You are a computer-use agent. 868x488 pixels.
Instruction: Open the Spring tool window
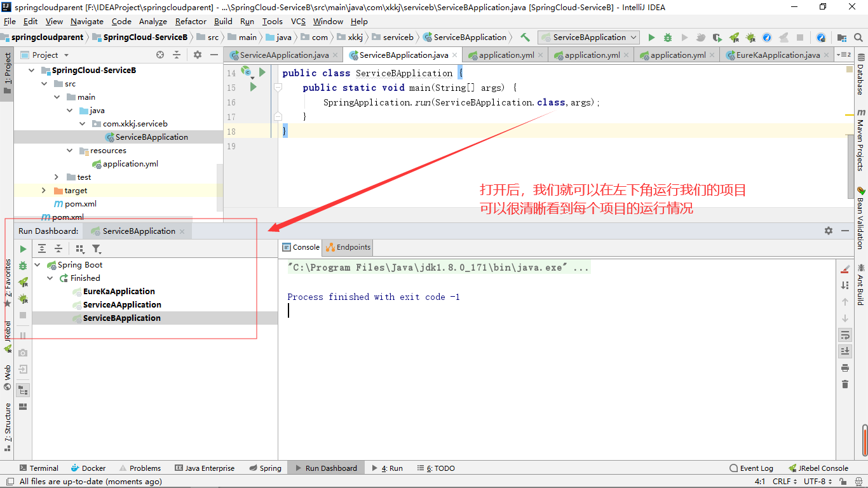tap(265, 468)
